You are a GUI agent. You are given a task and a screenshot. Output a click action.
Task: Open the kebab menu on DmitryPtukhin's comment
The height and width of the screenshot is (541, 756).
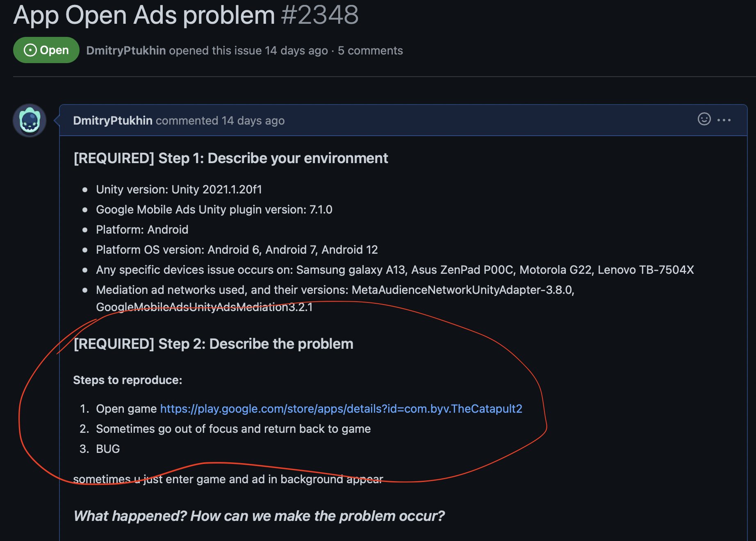point(725,120)
